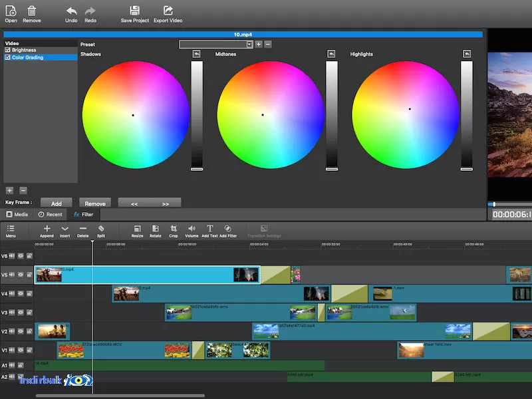Mute the V5 track
Viewport: 532px width, 399px height.
(x=12, y=275)
